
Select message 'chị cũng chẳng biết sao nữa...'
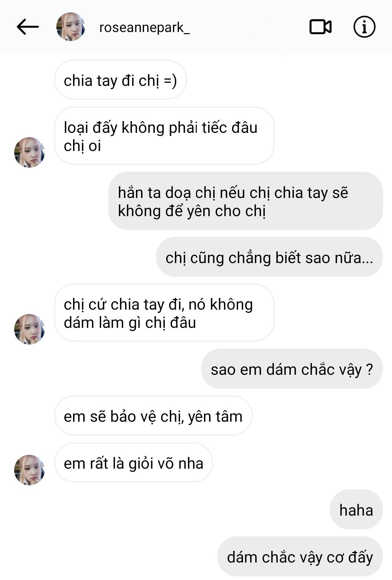(x=269, y=257)
